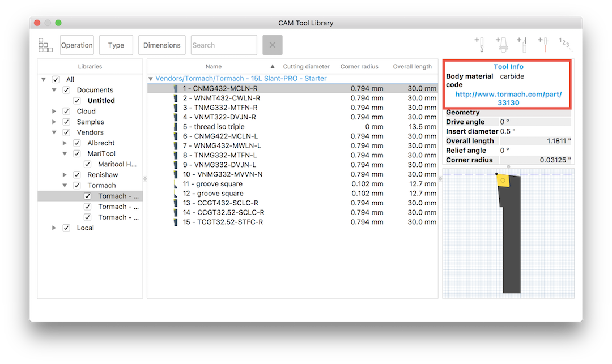Click the renumber tools 123 icon
This screenshot has width=612, height=364.
tap(565, 44)
